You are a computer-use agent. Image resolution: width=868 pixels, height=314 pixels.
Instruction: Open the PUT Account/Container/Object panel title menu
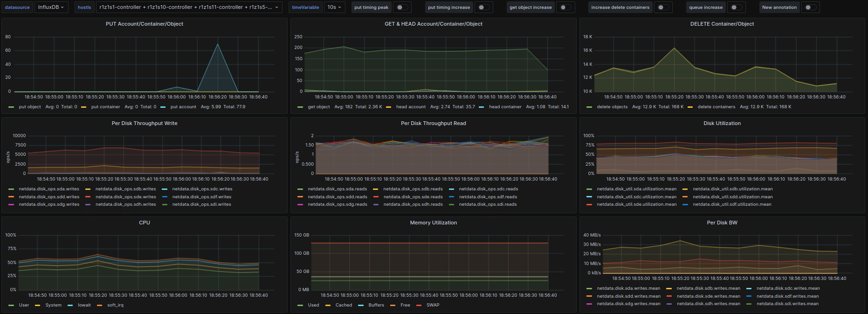(145, 24)
